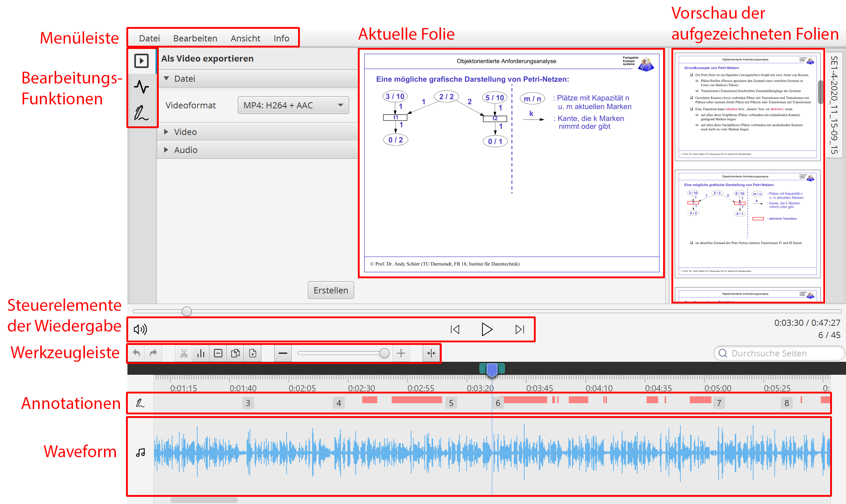Click the insert page plus icon
Screen dimensions: 846x504
pyautogui.click(x=253, y=353)
